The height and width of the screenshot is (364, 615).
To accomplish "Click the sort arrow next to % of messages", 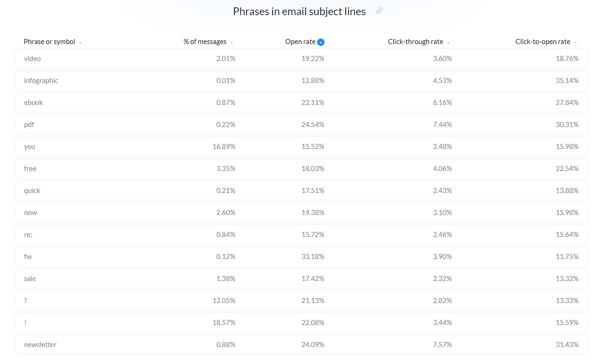I will [232, 42].
